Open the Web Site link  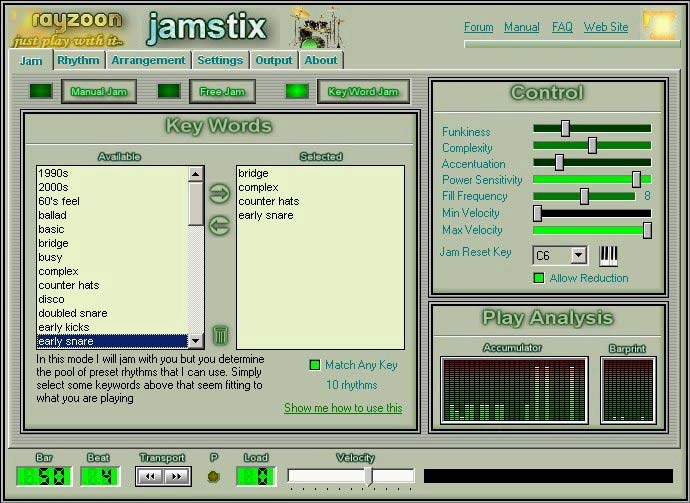(x=606, y=27)
